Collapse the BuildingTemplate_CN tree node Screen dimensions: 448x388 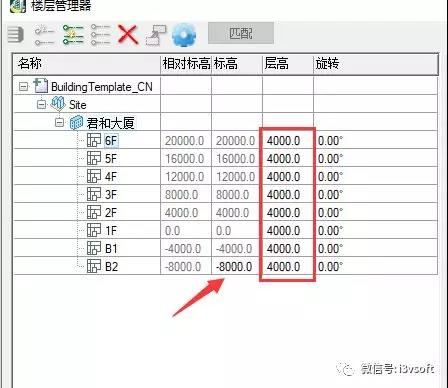[x=23, y=87]
